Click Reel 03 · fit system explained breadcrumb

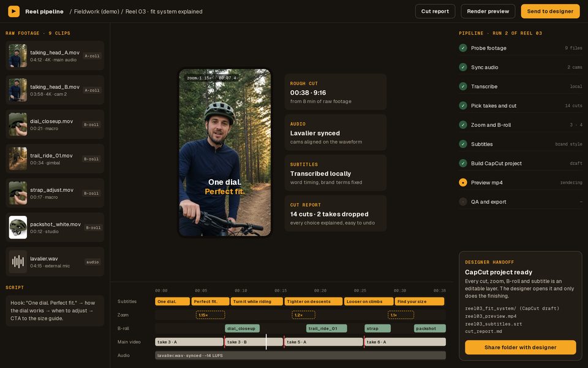164,12
